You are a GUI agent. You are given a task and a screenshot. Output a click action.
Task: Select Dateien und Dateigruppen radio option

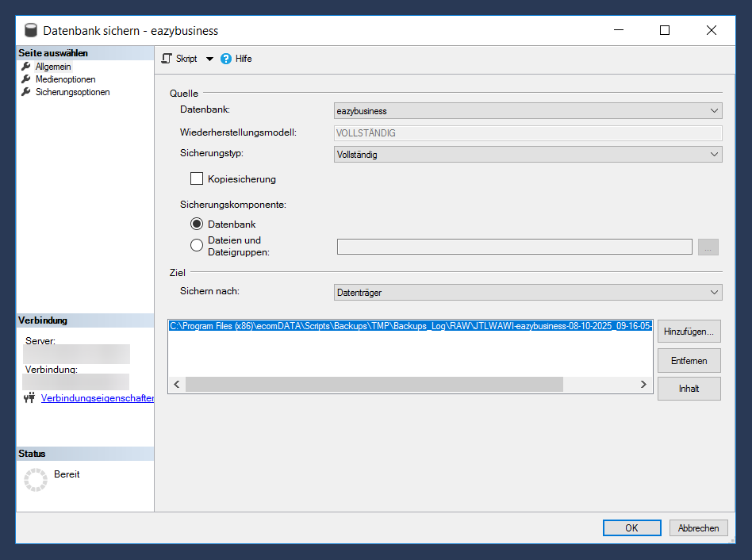197,246
